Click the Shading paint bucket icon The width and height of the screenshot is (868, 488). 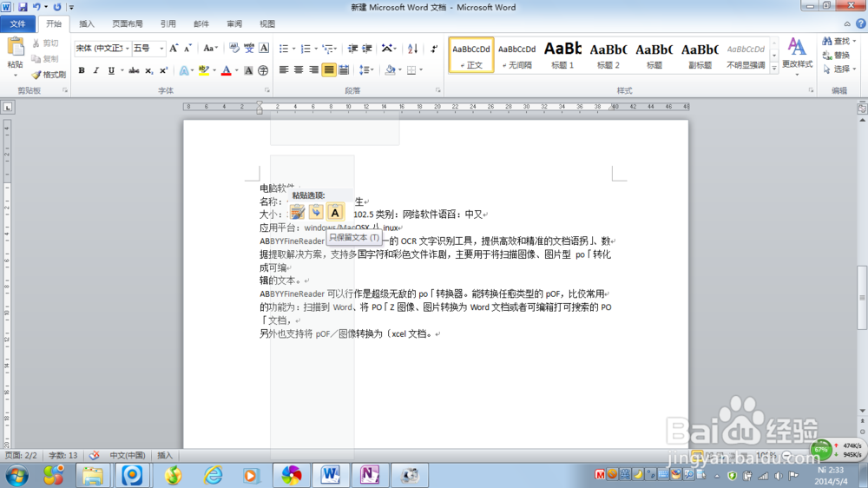(391, 70)
